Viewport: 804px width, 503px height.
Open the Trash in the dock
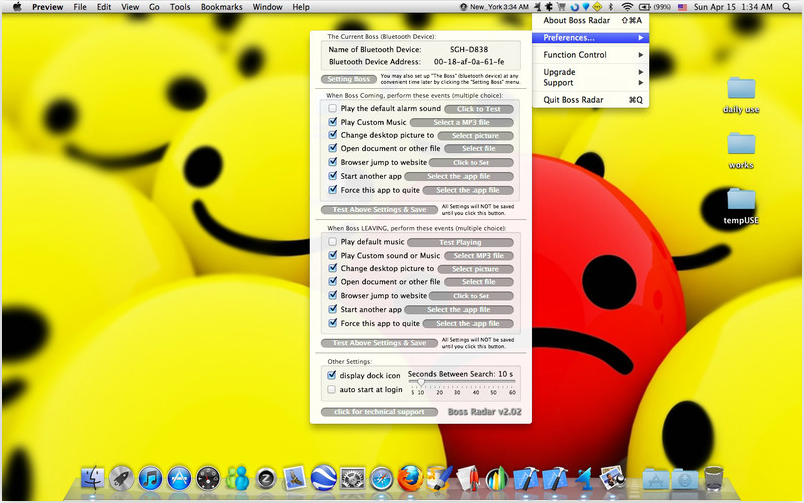(713, 478)
